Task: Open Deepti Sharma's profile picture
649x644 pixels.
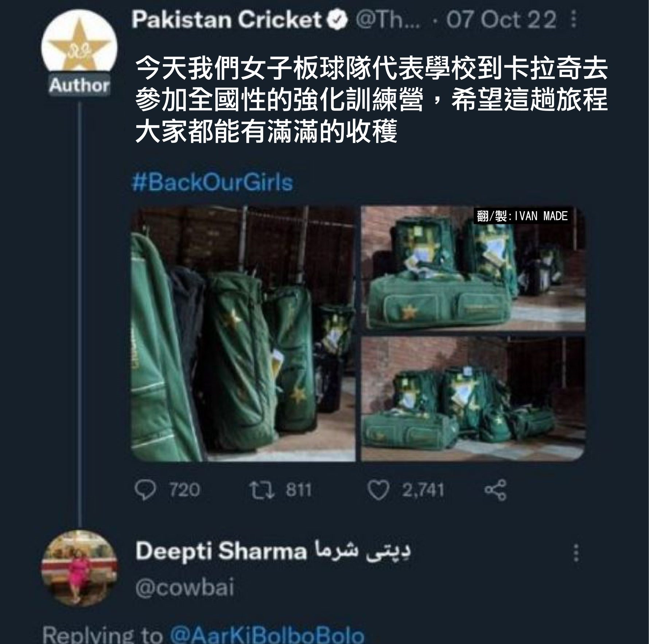Action: click(79, 569)
